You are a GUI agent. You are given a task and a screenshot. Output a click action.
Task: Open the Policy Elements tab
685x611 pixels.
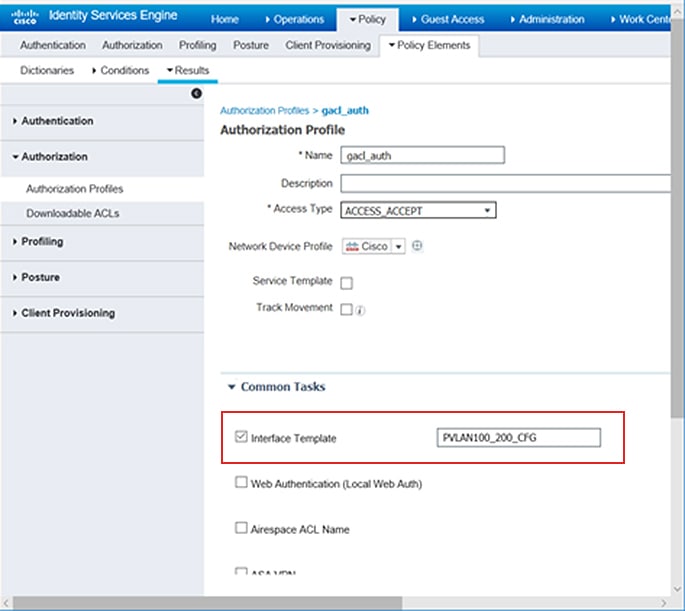pos(429,45)
